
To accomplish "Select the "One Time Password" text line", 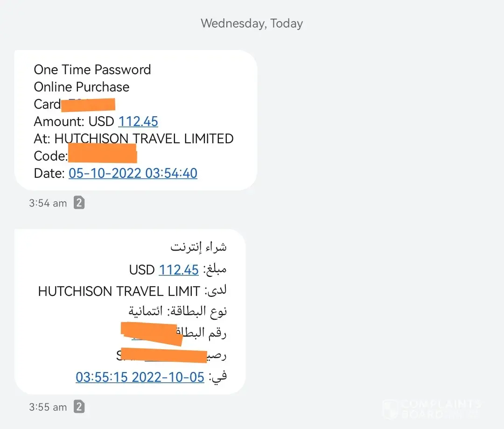I will (92, 70).
